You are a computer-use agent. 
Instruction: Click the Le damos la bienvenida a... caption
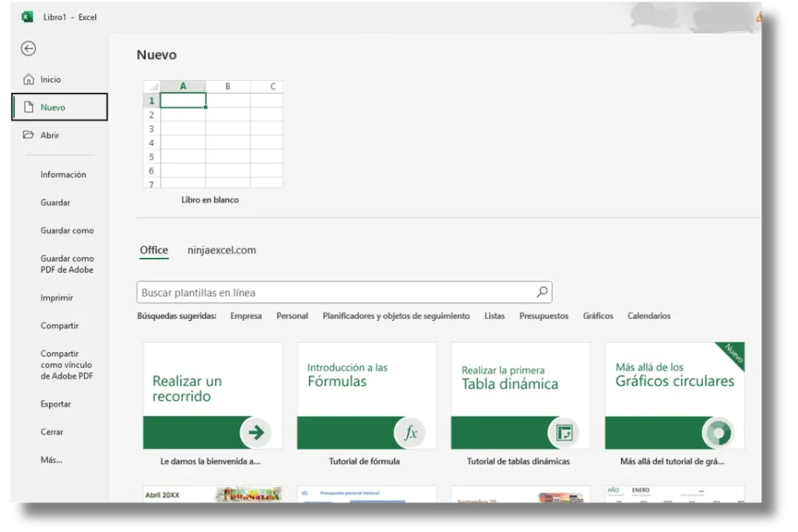click(210, 461)
